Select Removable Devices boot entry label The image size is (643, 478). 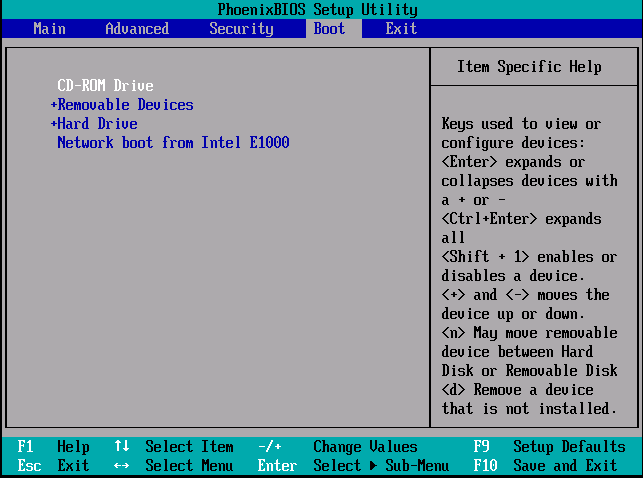pyautogui.click(x=125, y=105)
